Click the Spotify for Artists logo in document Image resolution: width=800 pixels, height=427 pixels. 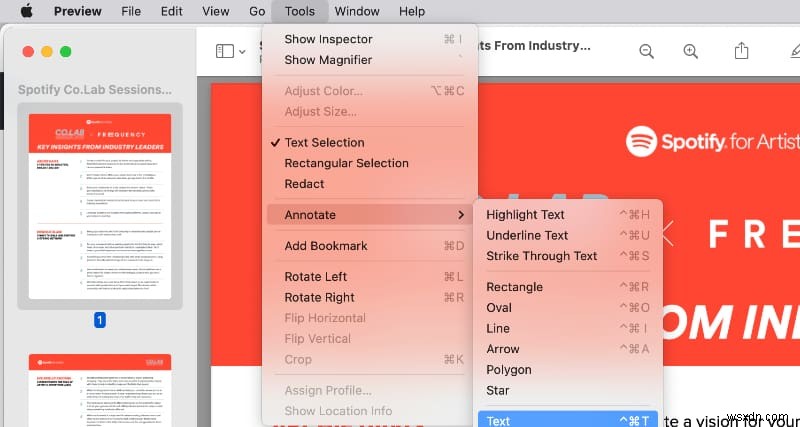pyautogui.click(x=713, y=141)
